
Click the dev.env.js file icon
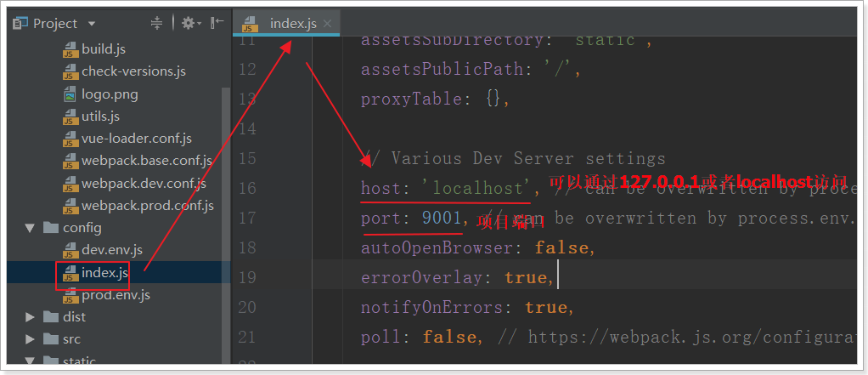click(x=70, y=250)
